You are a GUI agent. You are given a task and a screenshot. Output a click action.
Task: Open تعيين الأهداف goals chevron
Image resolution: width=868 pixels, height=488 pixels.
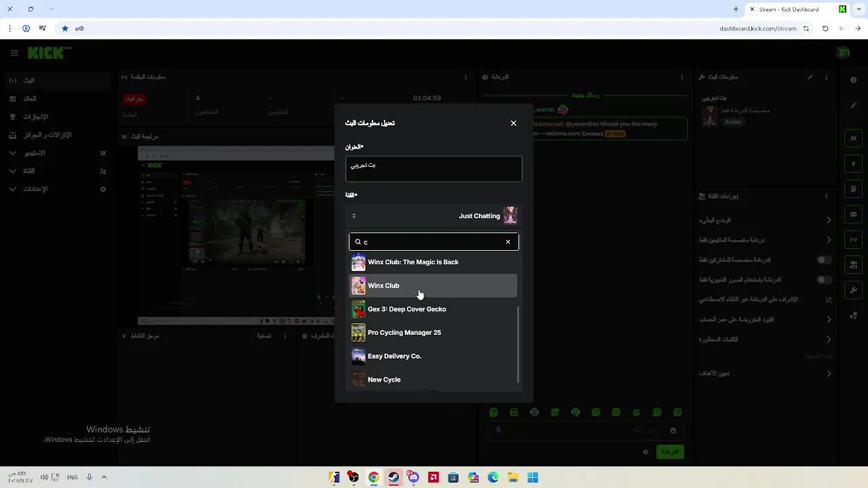[x=829, y=373]
